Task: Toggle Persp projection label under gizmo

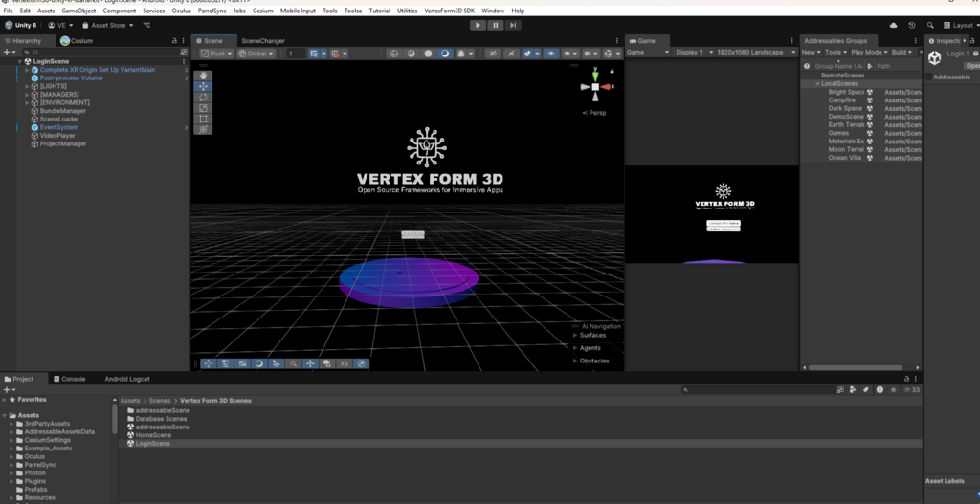Action: coord(594,113)
